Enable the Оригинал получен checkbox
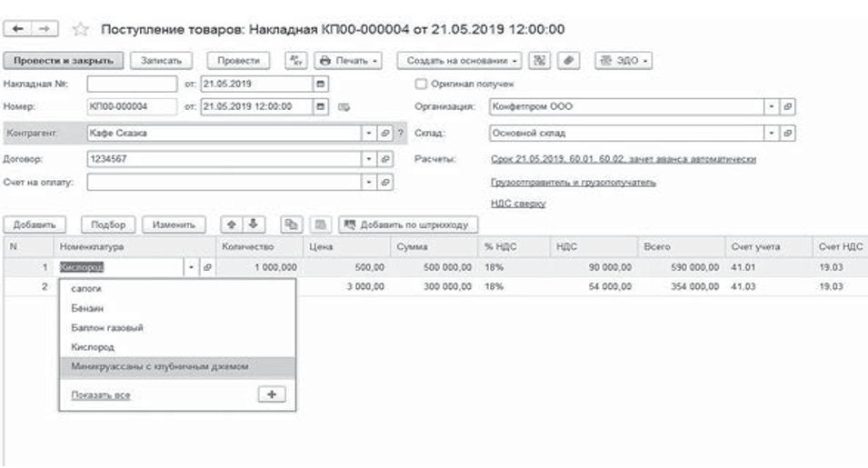 pos(420,84)
